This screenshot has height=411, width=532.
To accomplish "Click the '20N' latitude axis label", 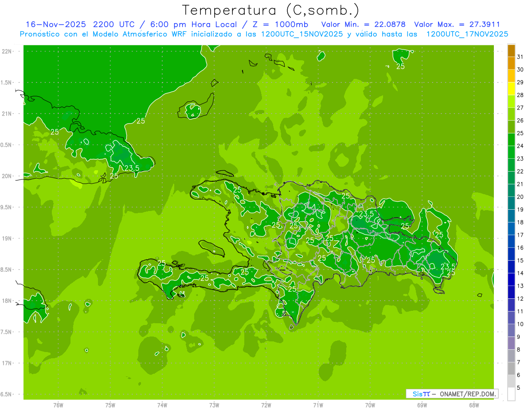I will (x=7, y=176).
